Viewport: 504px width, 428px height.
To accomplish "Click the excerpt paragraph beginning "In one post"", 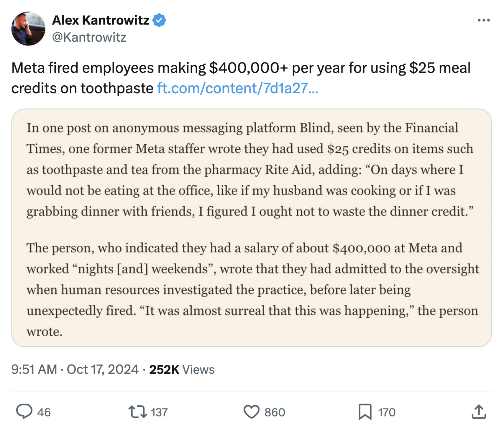I will [251, 170].
